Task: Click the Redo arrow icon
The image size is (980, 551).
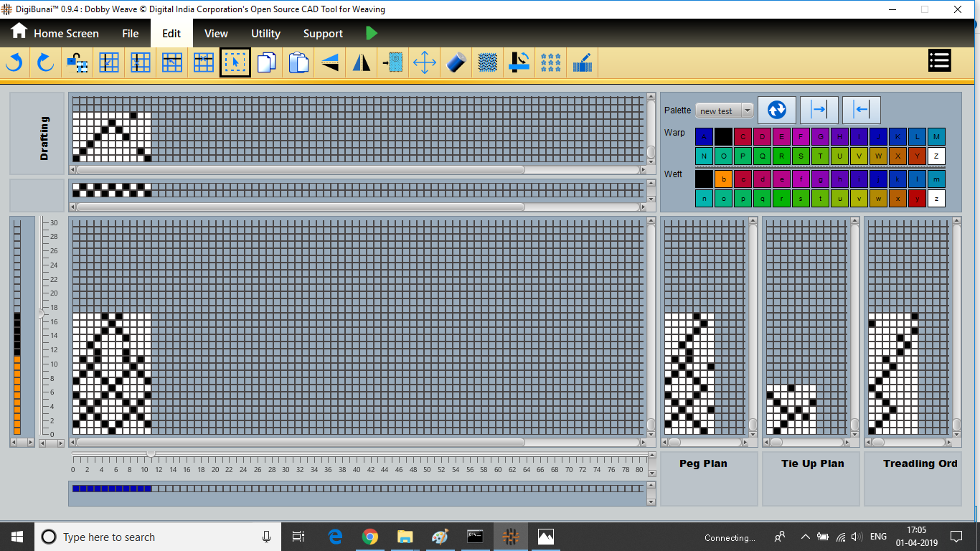Action: 45,63
